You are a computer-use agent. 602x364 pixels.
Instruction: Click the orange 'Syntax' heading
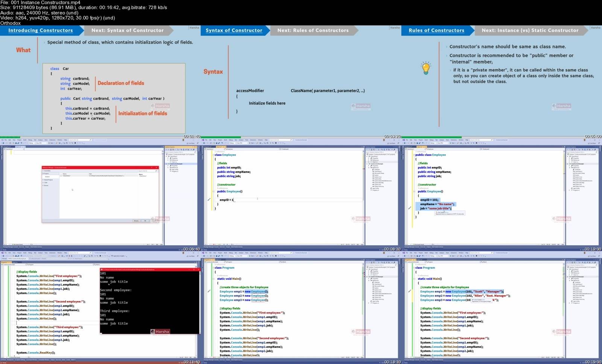click(x=213, y=72)
